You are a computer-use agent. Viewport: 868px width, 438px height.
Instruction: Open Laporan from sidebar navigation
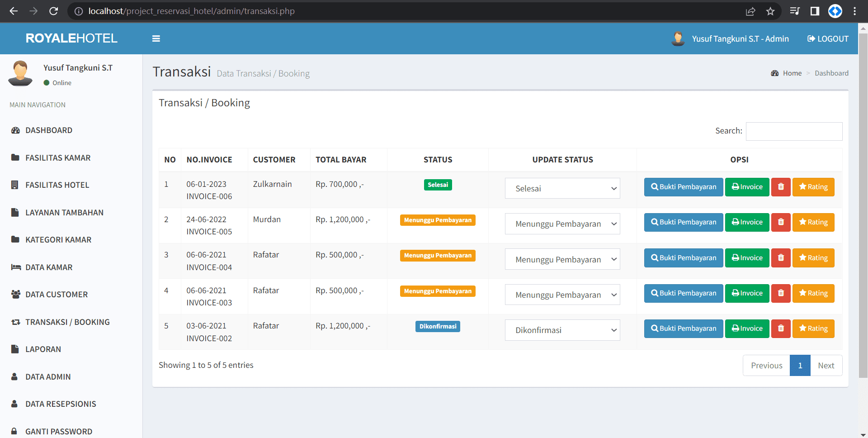click(43, 349)
